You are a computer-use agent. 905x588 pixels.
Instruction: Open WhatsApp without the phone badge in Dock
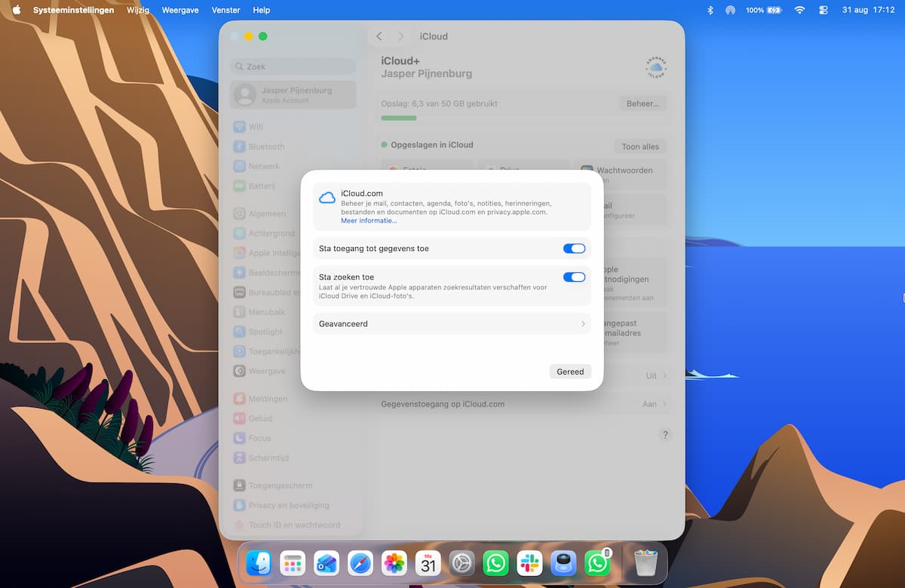pyautogui.click(x=495, y=563)
